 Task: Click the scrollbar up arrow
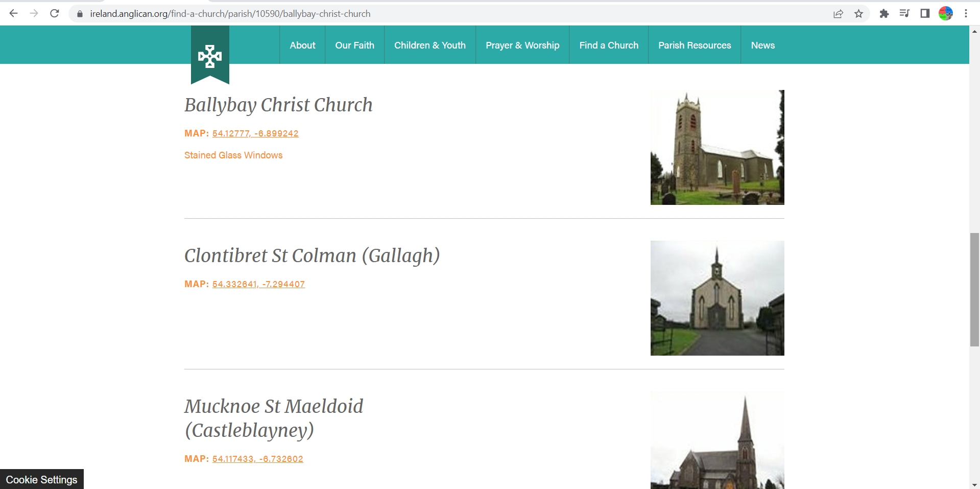[x=974, y=31]
